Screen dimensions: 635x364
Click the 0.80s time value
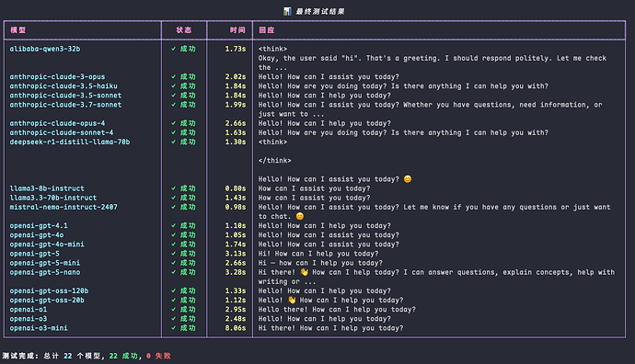point(236,188)
